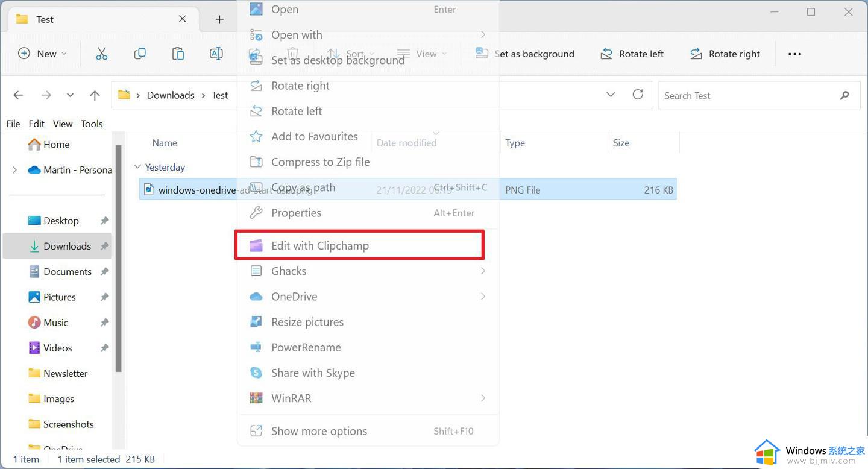
Task: Click Downloads in the address breadcrumb
Action: (x=171, y=95)
